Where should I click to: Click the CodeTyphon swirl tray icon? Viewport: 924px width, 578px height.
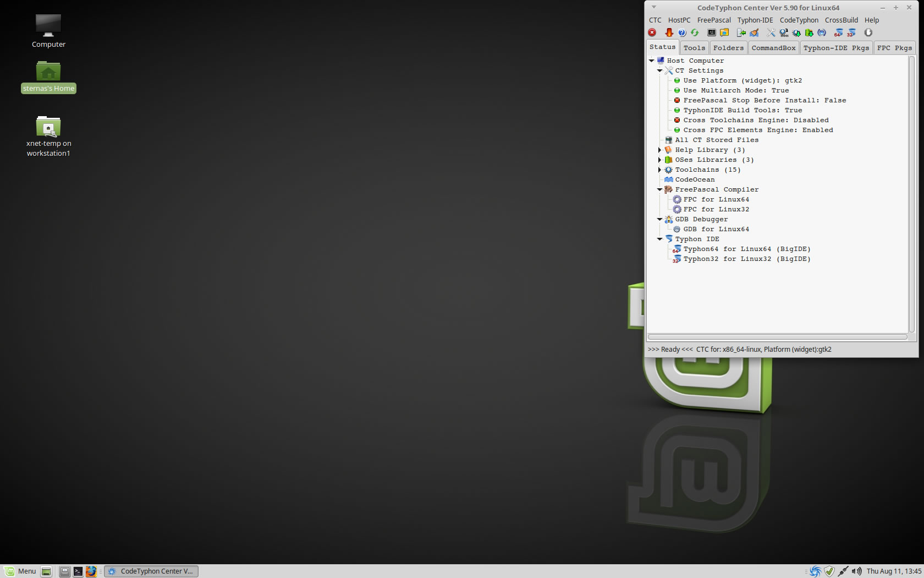tap(815, 571)
